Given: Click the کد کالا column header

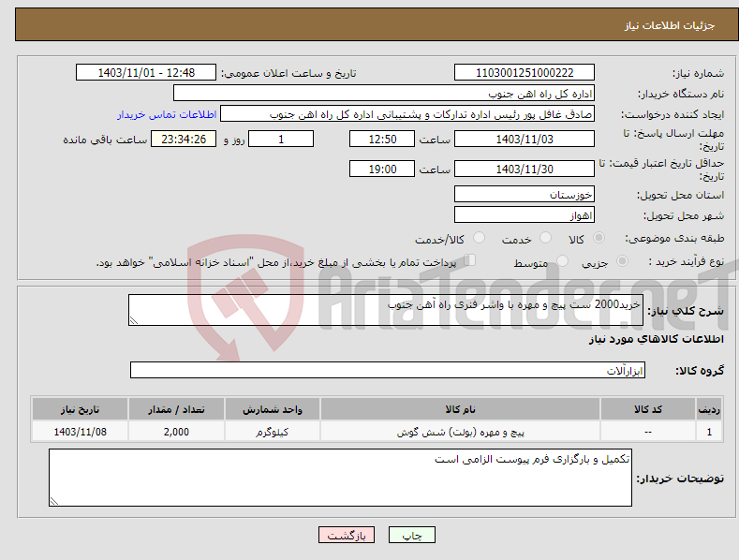Looking at the screenshot, I should [648, 408].
